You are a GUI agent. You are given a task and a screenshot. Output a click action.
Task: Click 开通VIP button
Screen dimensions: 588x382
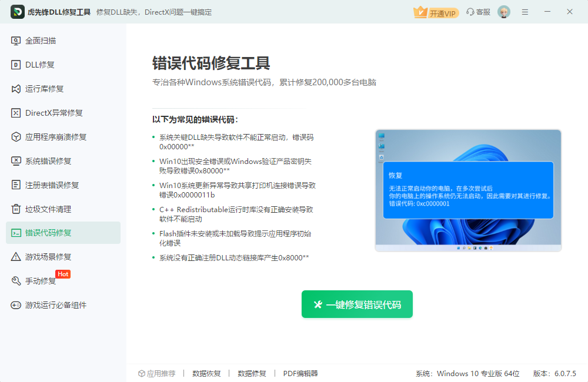click(436, 12)
